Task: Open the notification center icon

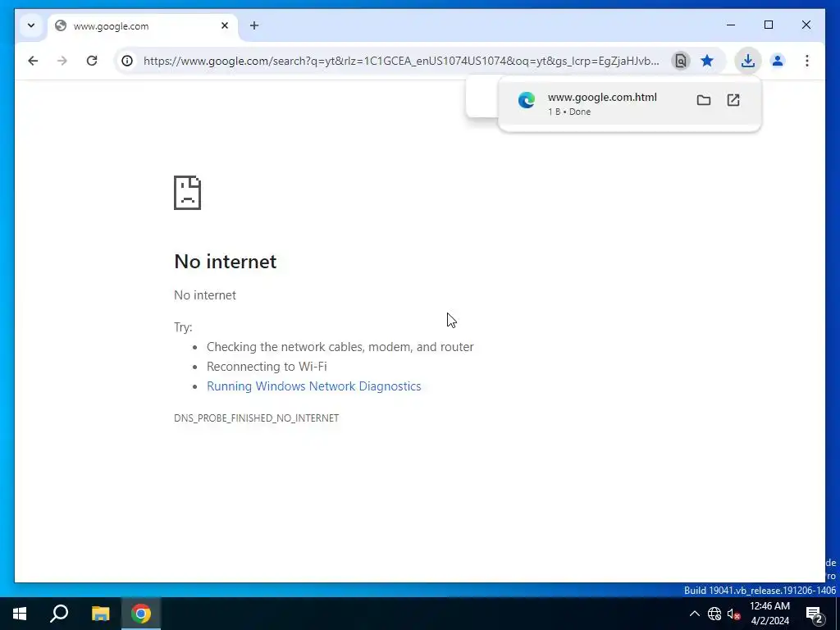Action: pos(815,614)
